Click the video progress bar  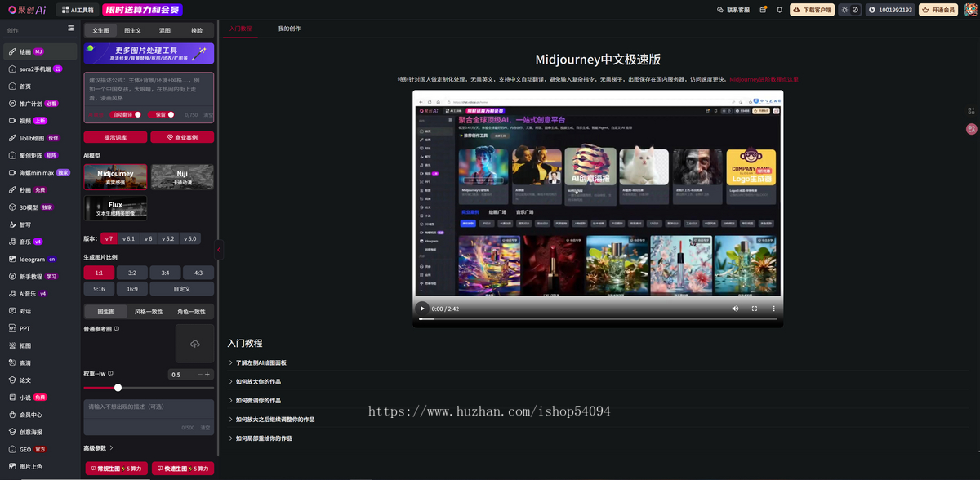tap(597, 319)
